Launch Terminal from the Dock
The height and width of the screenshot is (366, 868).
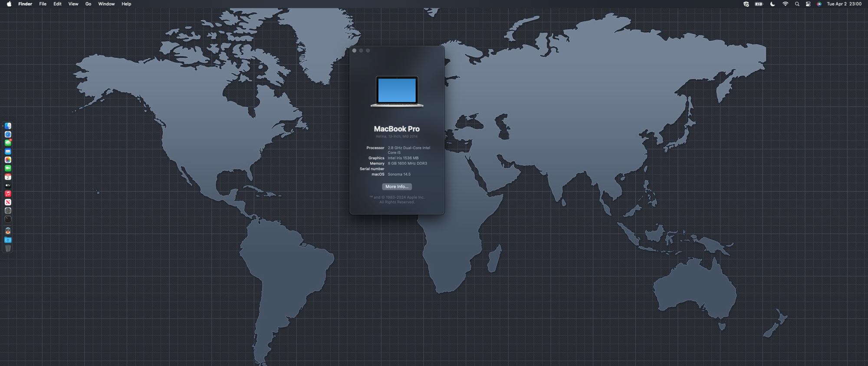pyautogui.click(x=8, y=219)
